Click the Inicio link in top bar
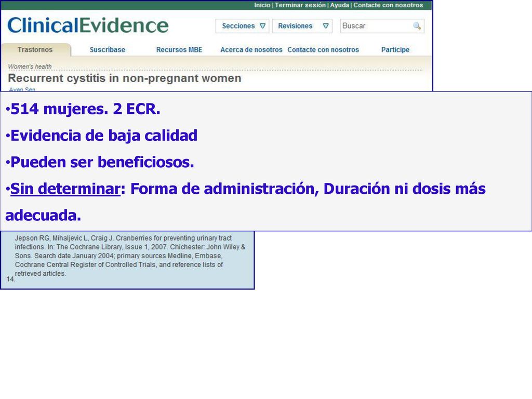Viewport: 532px width, 399px height. coord(262,5)
